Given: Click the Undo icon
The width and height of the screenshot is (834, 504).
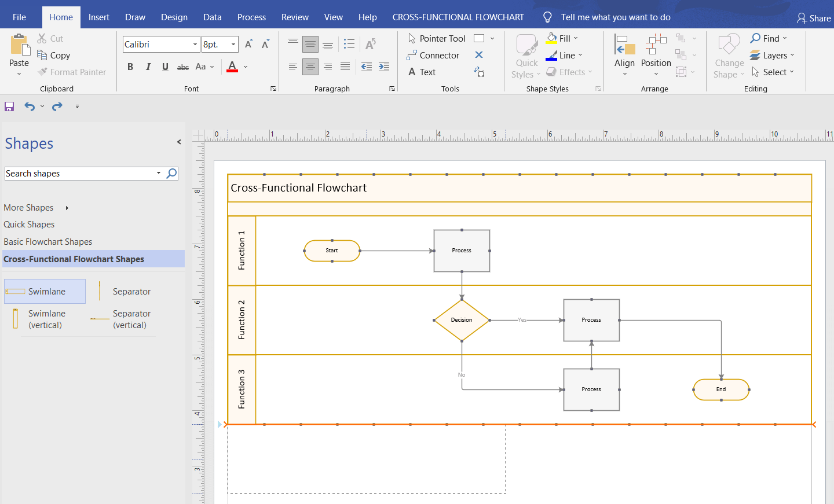Looking at the screenshot, I should (x=28, y=106).
